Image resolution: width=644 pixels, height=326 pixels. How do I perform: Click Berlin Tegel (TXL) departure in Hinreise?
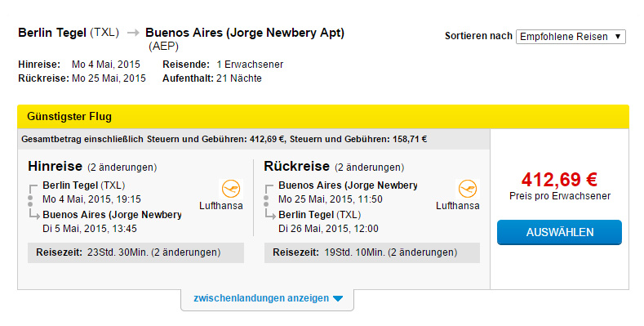[84, 185]
